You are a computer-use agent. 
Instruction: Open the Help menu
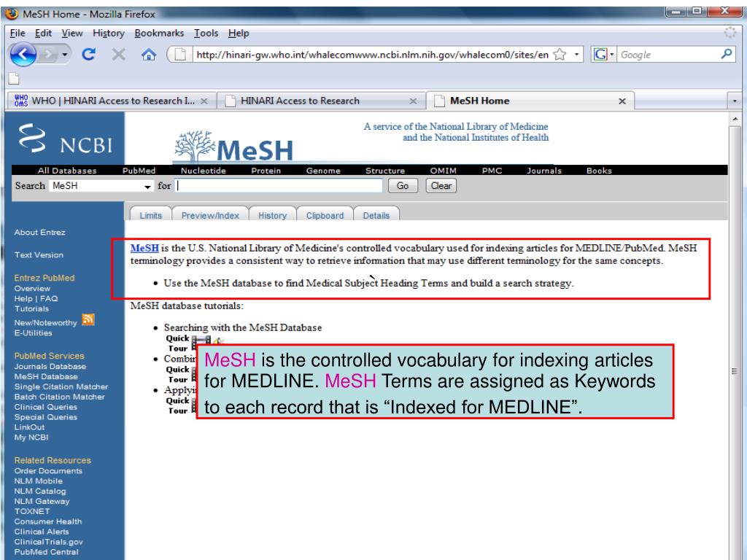(239, 33)
